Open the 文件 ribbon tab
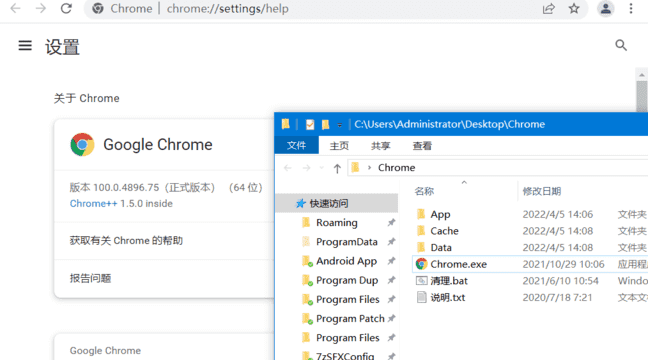Viewport: 660px width, 360px height. coord(296,146)
